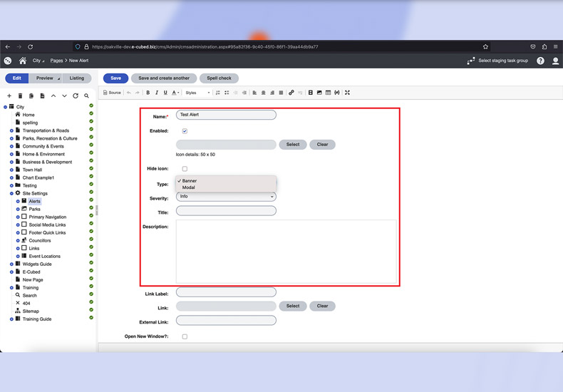Click the home icon in the top bar
The width and height of the screenshot is (563, 392).
point(23,61)
